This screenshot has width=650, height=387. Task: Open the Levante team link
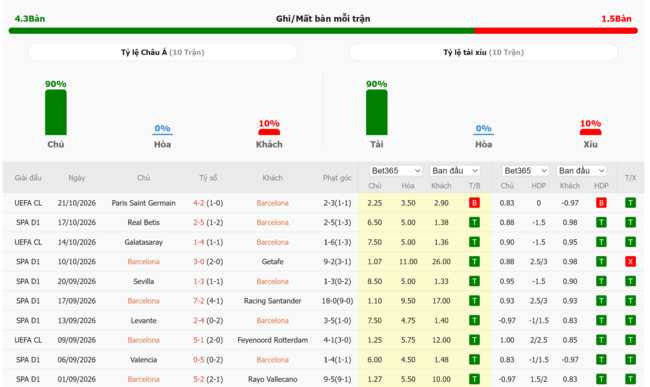click(x=143, y=320)
